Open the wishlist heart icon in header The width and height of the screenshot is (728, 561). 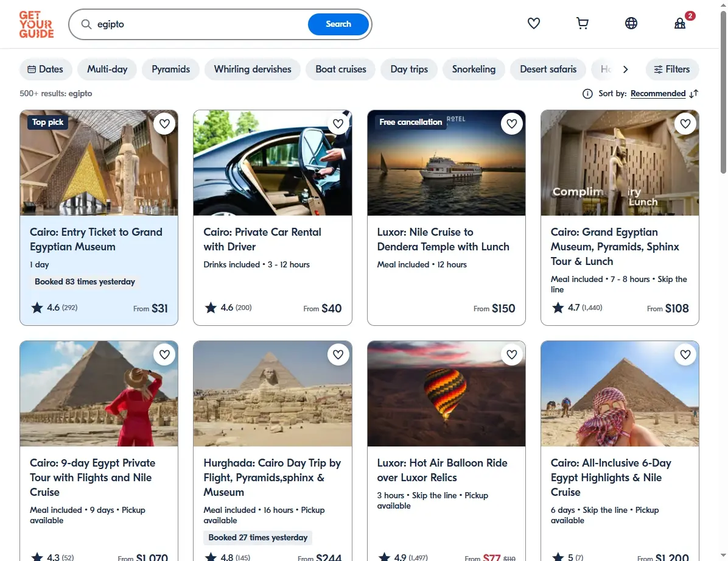533,23
